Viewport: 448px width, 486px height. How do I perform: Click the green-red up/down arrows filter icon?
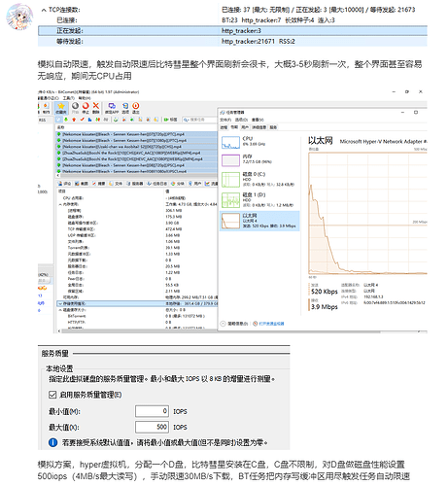click(x=97, y=120)
